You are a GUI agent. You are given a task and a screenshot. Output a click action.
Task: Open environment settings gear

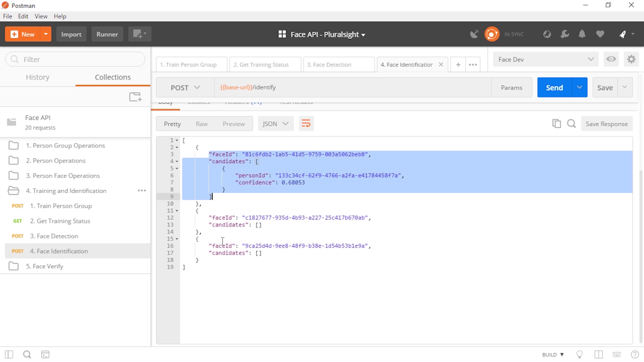[631, 59]
